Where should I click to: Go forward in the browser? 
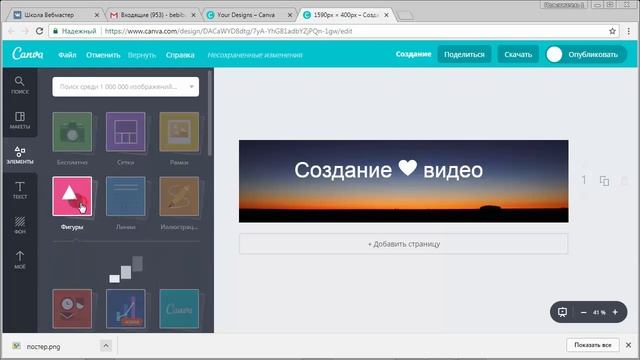pos(25,31)
